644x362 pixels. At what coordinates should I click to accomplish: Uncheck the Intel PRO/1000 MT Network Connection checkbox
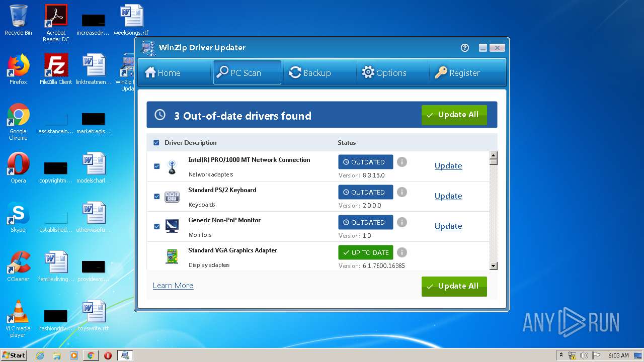156,166
